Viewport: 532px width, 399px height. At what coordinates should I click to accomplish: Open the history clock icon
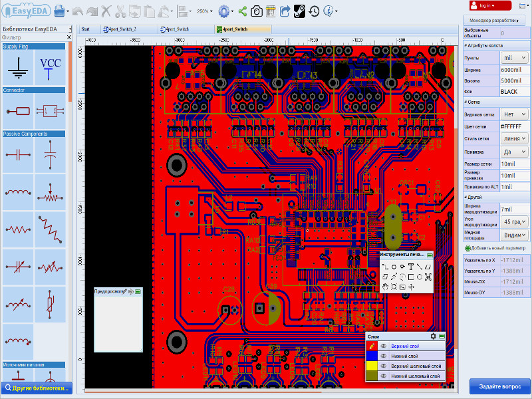(314, 11)
